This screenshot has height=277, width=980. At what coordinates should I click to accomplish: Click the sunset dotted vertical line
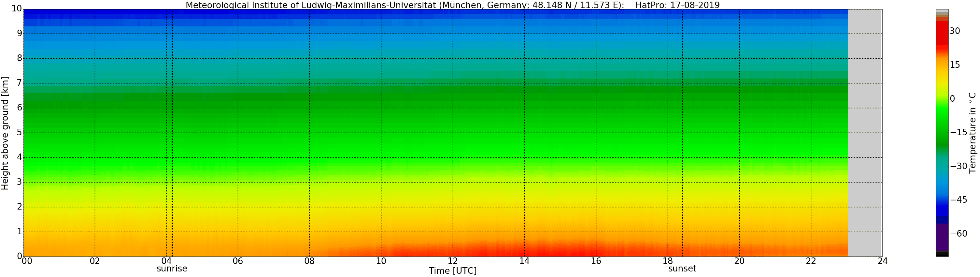tap(682, 133)
